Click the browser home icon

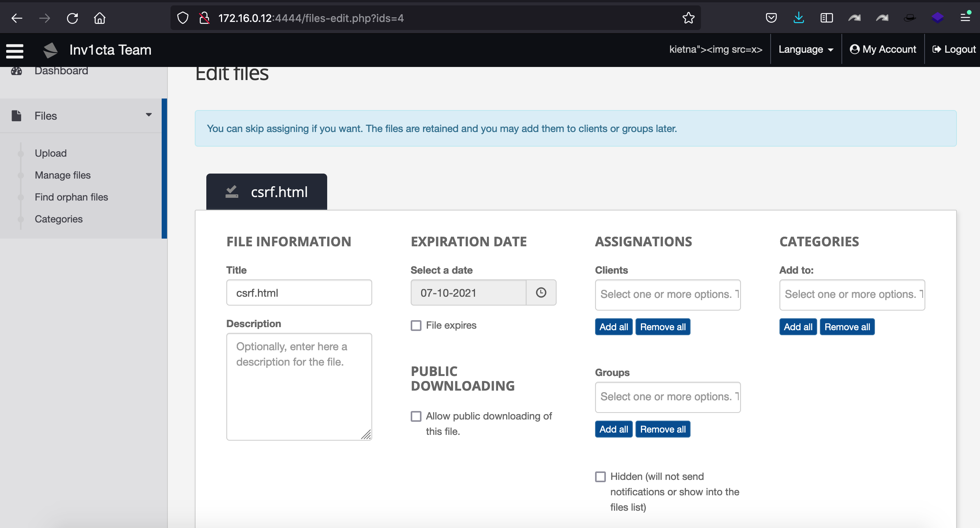tap(100, 18)
